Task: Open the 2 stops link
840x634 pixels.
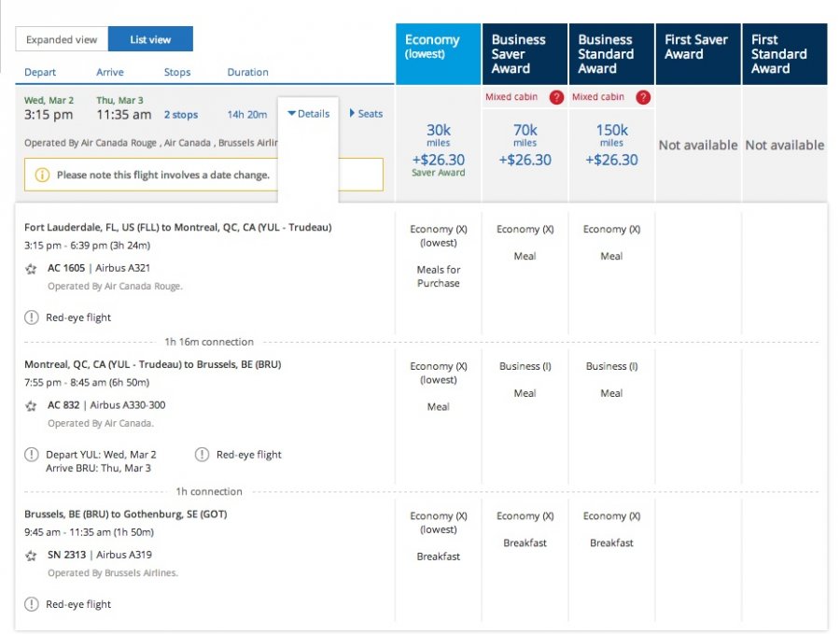Action: (x=181, y=115)
